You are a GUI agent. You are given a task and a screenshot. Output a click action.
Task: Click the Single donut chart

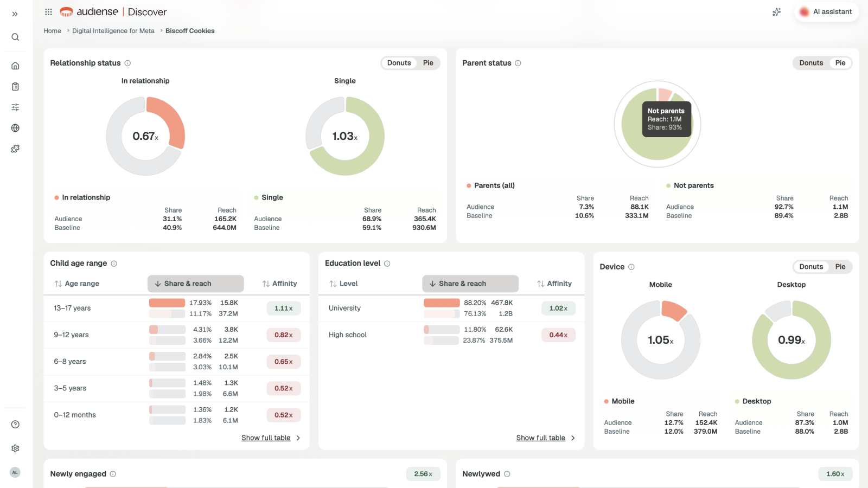tap(345, 136)
